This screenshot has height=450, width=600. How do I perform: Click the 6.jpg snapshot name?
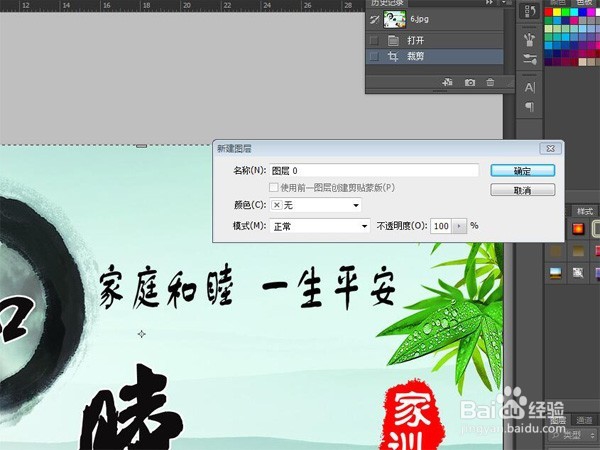point(419,19)
